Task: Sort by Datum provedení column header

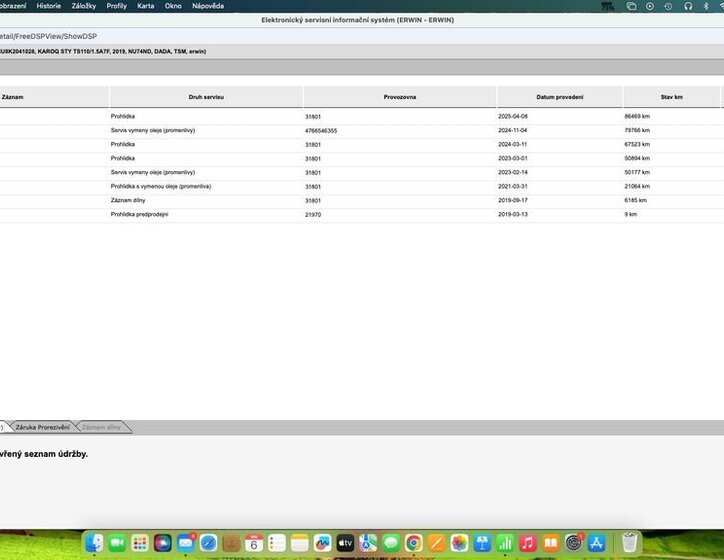Action: click(x=559, y=97)
